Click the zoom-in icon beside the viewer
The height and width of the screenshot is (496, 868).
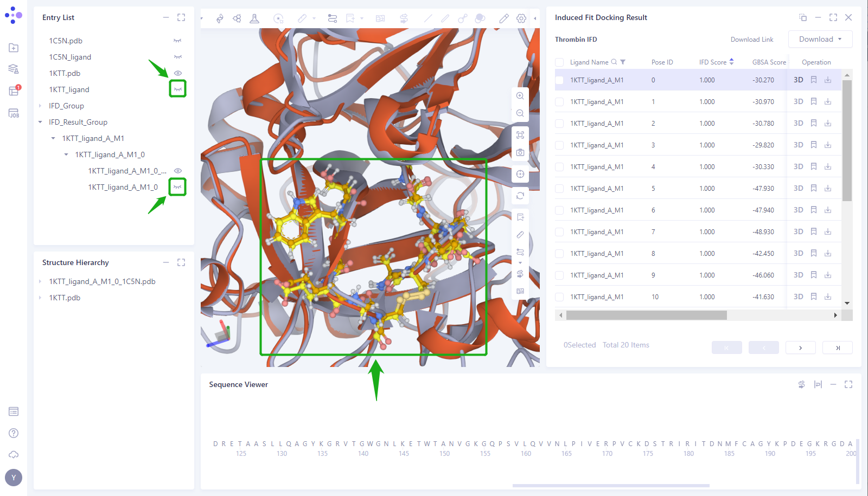coord(520,96)
